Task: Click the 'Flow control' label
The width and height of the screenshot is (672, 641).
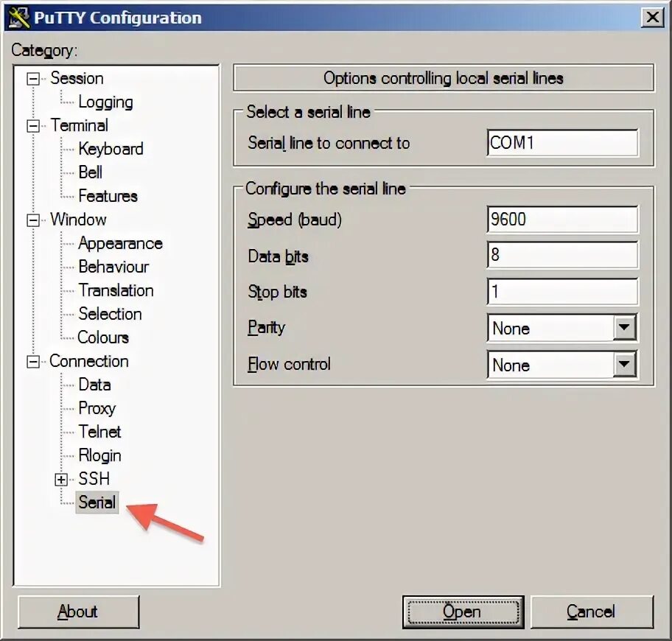Action: pyautogui.click(x=290, y=364)
